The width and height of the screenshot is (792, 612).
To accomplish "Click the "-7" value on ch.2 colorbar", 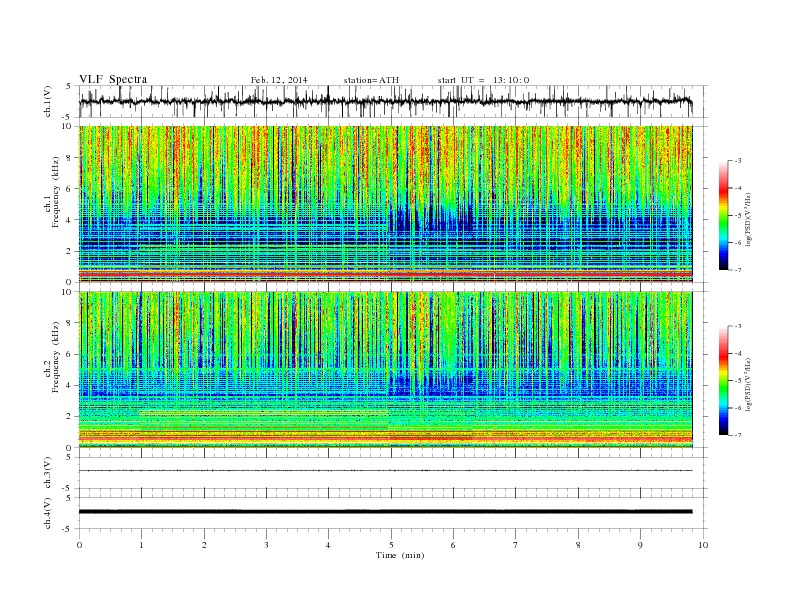I will tap(737, 435).
